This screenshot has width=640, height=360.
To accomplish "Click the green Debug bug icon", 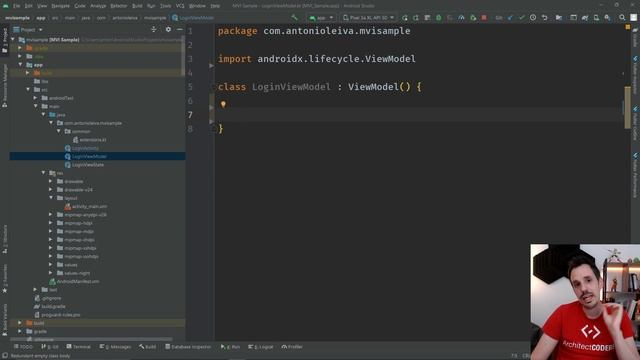I will [x=439, y=18].
